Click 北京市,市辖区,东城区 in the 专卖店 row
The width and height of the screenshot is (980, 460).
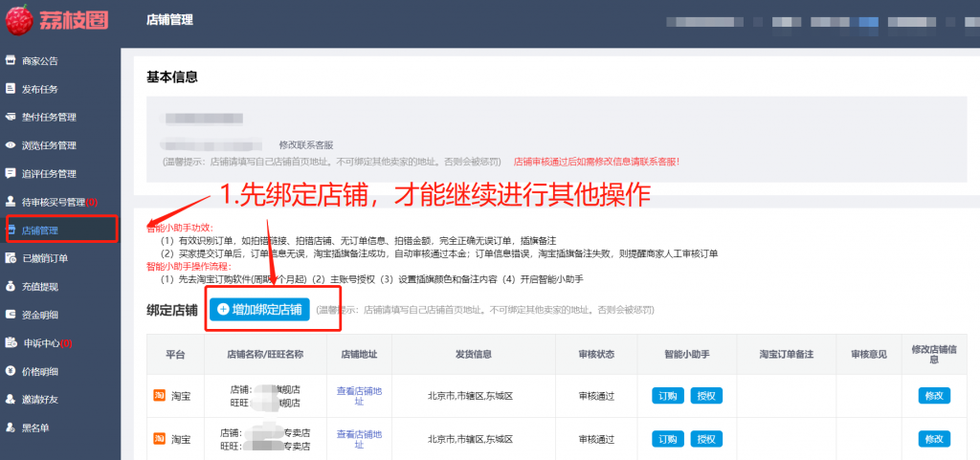(470, 439)
